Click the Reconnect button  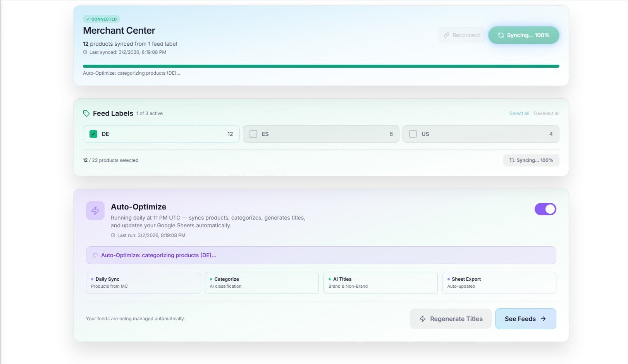click(462, 35)
